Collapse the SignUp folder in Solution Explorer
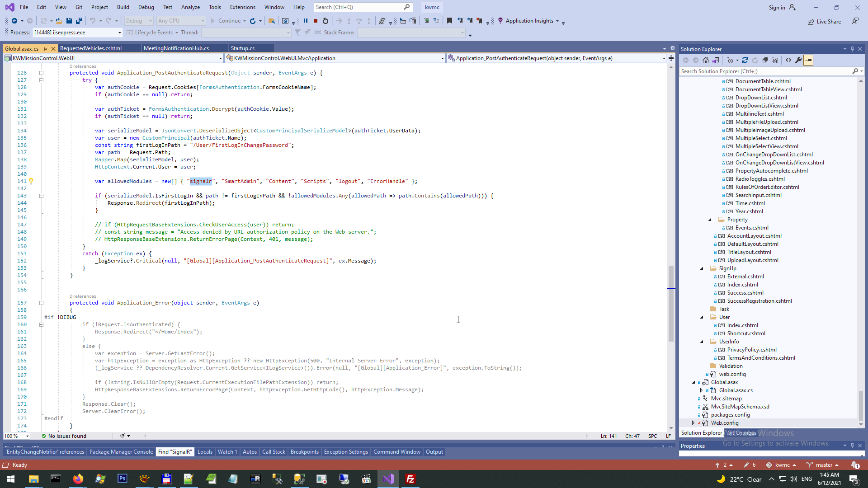 702,268
